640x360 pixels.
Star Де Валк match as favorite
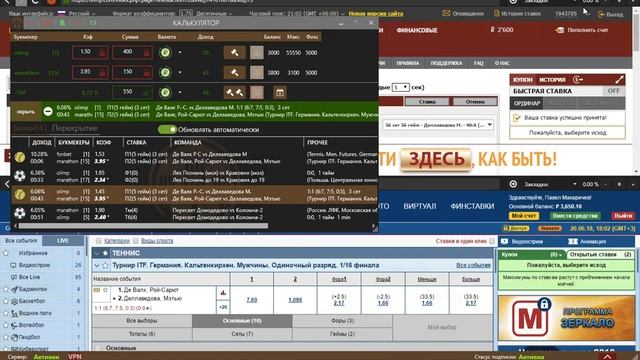point(105,290)
